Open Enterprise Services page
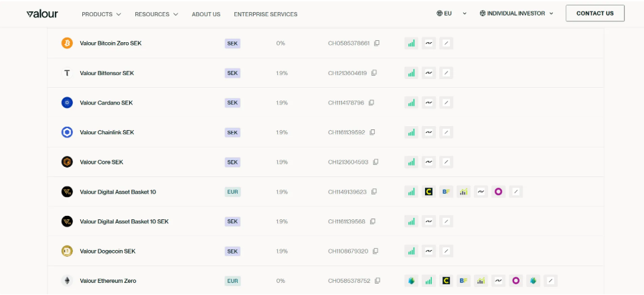This screenshot has width=644, height=295. point(266,14)
